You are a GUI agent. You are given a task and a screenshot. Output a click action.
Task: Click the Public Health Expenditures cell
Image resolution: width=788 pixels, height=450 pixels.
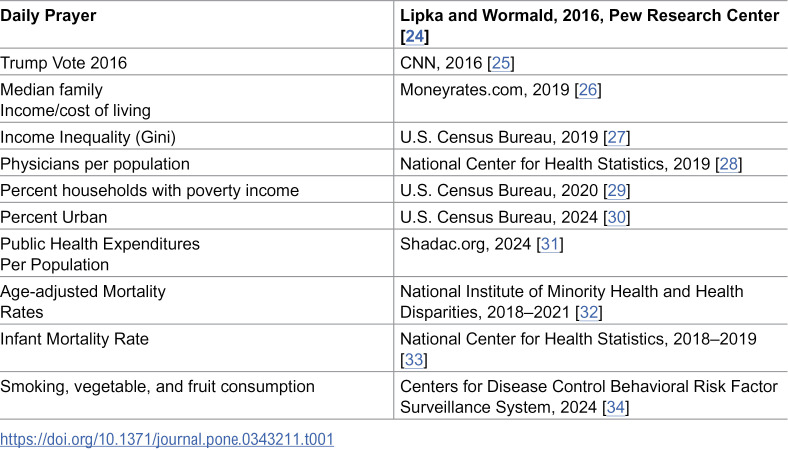click(x=196, y=253)
